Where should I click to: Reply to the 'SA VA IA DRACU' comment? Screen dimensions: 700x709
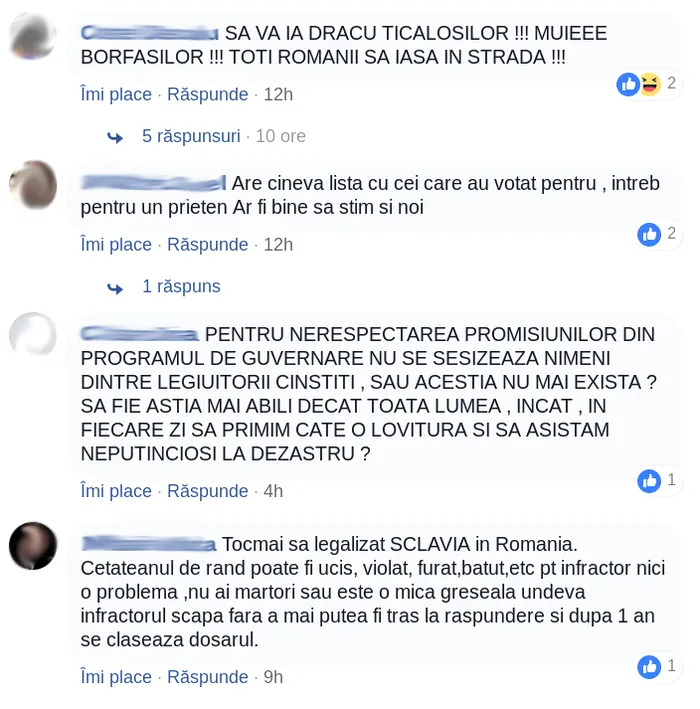tap(208, 95)
